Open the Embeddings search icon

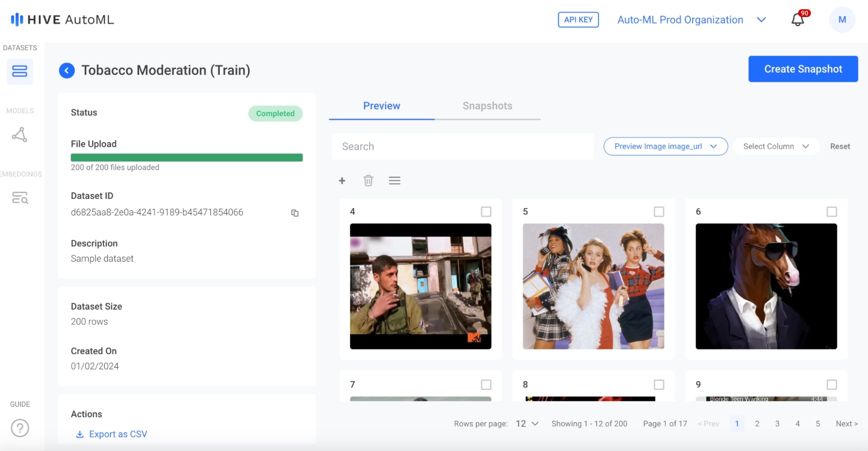click(20, 198)
